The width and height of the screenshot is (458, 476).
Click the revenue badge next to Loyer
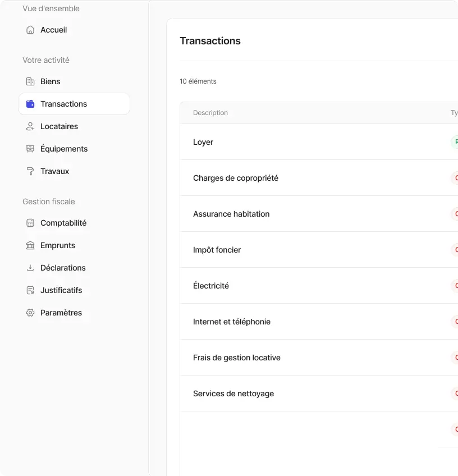(455, 142)
